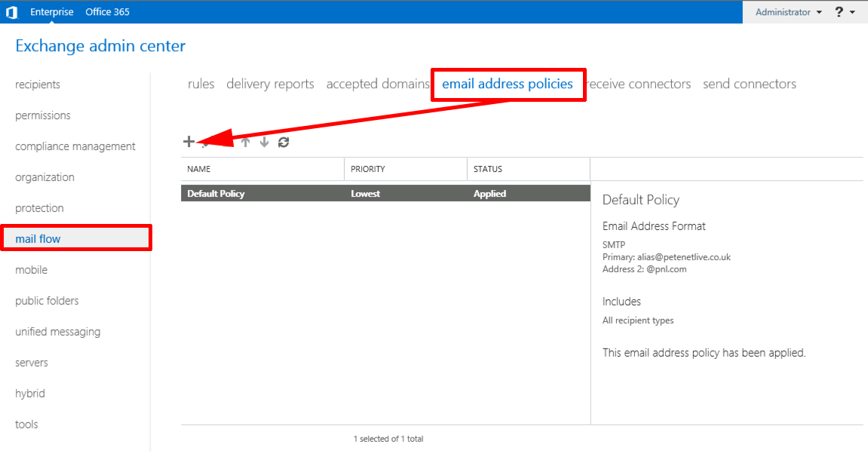Navigate to recipients
This screenshot has width=868, height=463.
click(x=38, y=84)
